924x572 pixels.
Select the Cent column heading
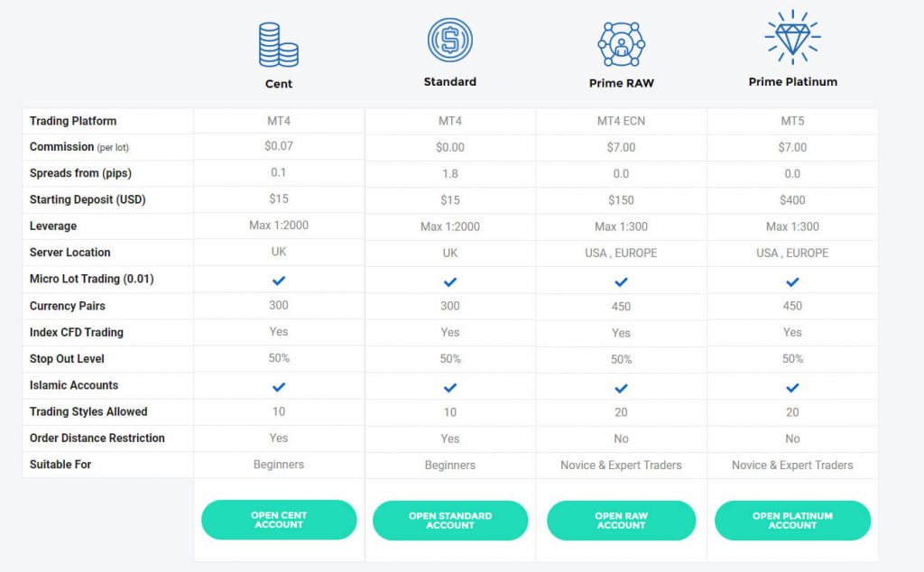(279, 84)
